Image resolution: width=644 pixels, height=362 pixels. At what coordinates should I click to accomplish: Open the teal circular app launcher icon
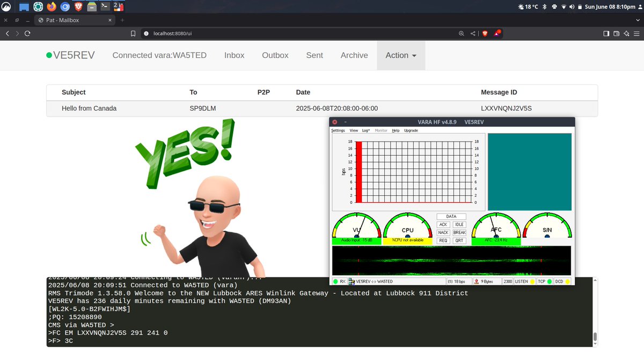[x=38, y=7]
